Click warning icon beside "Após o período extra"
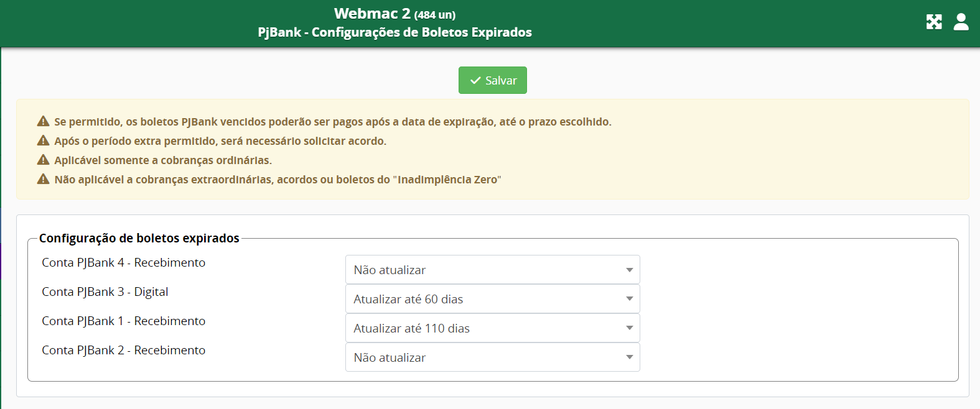980x409 pixels. (43, 140)
